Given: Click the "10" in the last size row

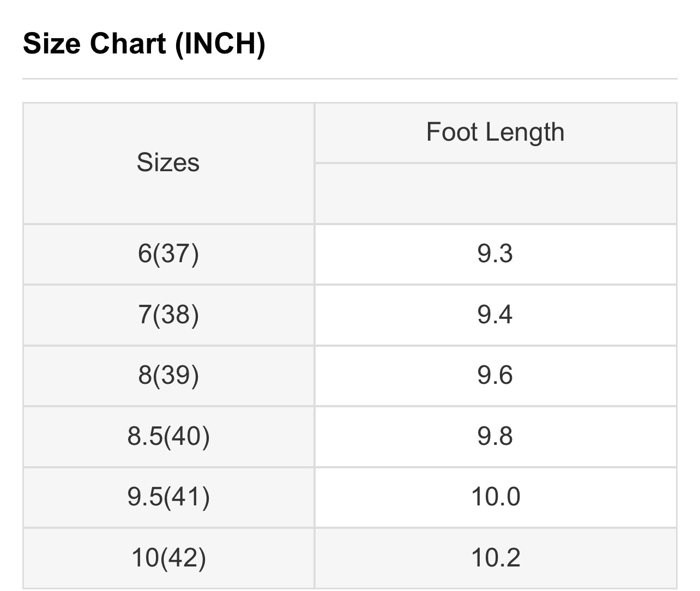Looking at the screenshot, I should [x=144, y=558].
